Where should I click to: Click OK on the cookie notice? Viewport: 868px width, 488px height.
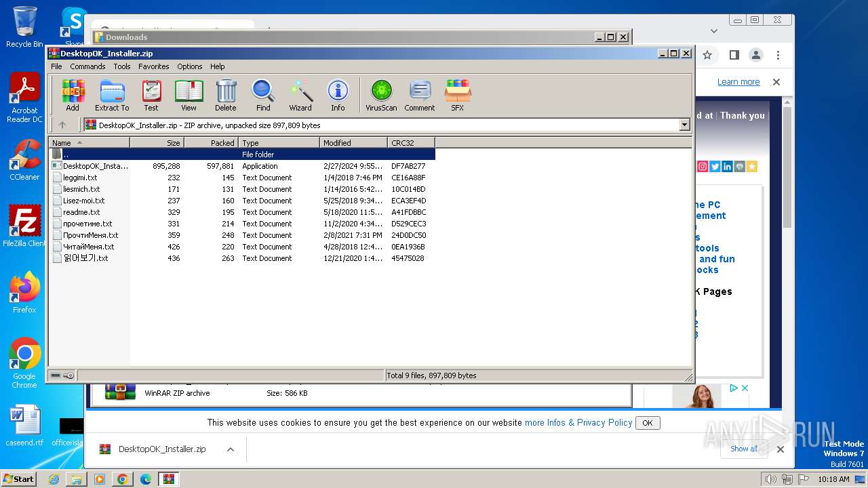click(x=647, y=423)
